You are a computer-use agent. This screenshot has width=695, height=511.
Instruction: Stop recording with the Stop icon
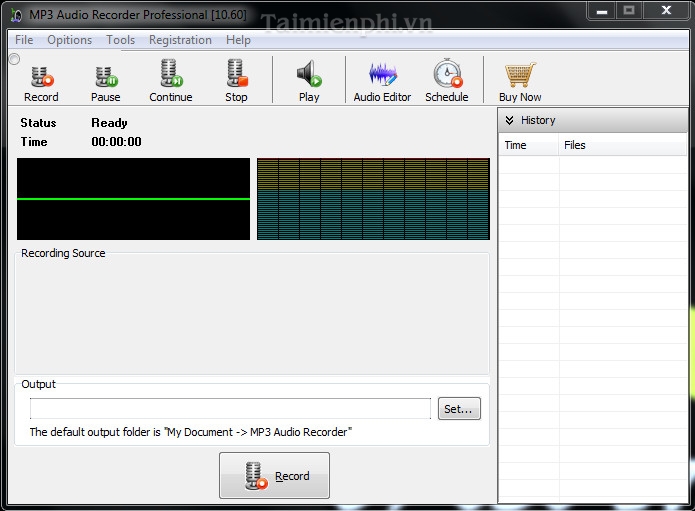(236, 81)
